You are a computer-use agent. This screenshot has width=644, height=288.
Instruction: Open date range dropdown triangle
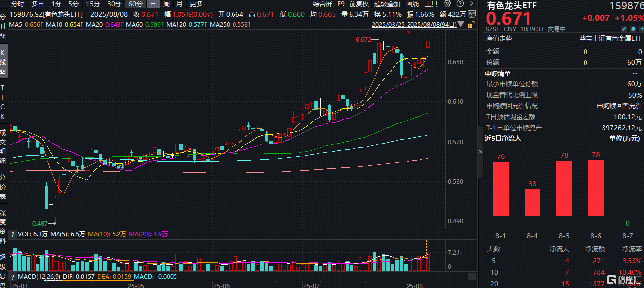click(x=461, y=24)
